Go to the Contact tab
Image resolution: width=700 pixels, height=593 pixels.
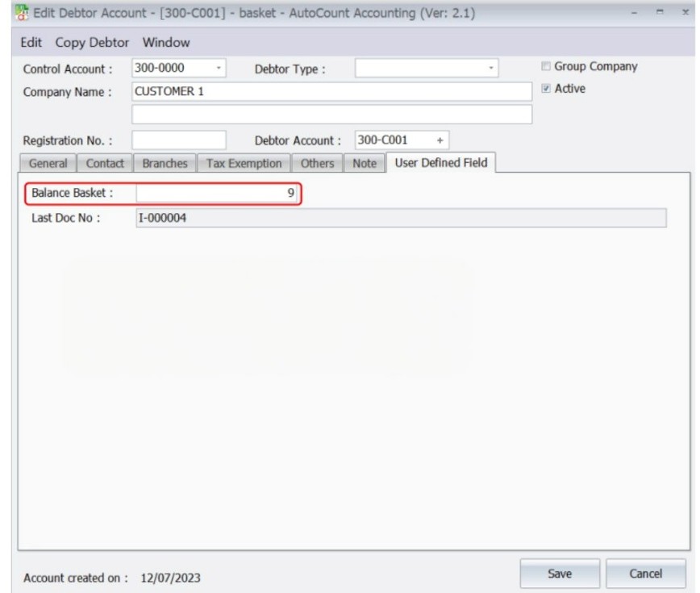pyautogui.click(x=105, y=163)
